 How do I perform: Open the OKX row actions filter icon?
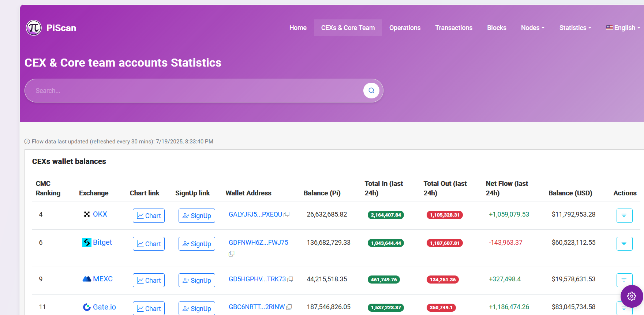click(624, 215)
